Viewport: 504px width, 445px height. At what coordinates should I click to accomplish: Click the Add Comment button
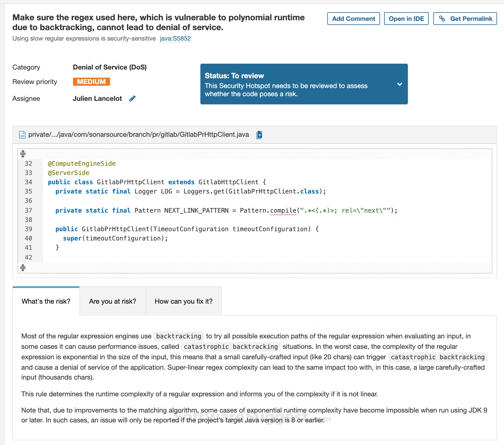point(353,18)
